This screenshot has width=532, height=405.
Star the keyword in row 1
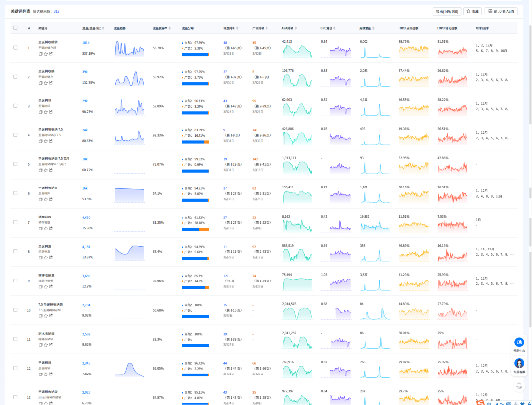coord(46,54)
